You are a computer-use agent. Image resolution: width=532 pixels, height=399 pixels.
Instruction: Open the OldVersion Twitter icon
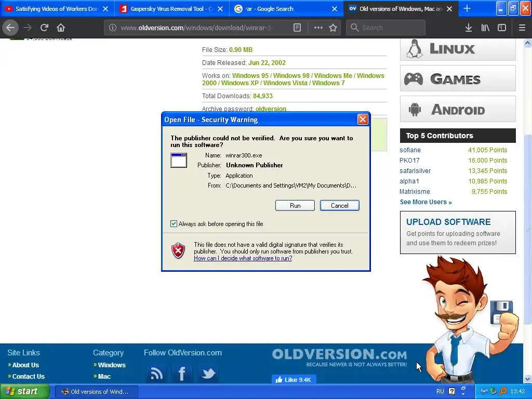coord(208,374)
